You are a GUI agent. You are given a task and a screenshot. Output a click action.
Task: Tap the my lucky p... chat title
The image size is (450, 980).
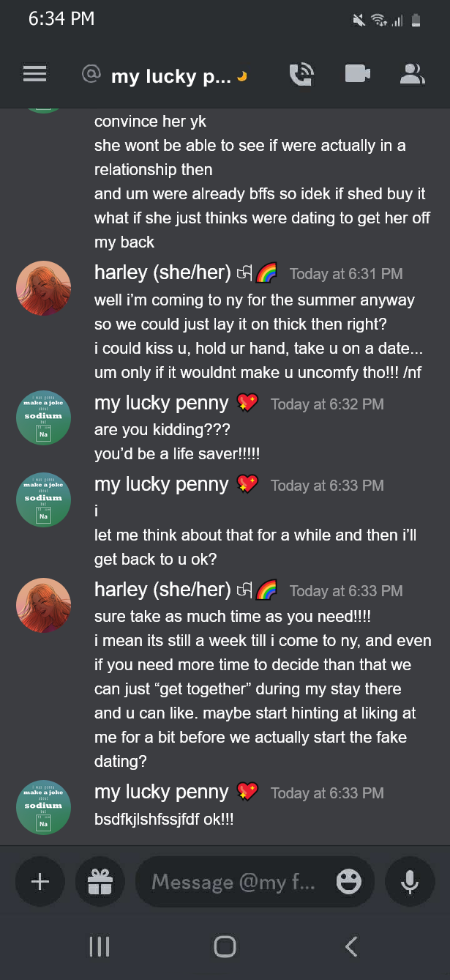pos(170,75)
